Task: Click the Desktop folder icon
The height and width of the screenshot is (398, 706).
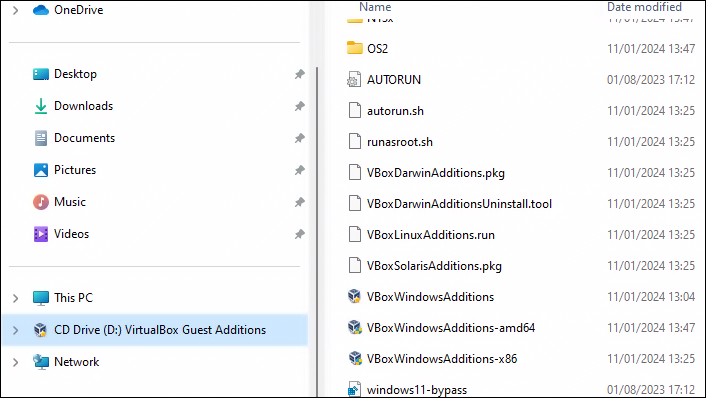Action: 41,74
